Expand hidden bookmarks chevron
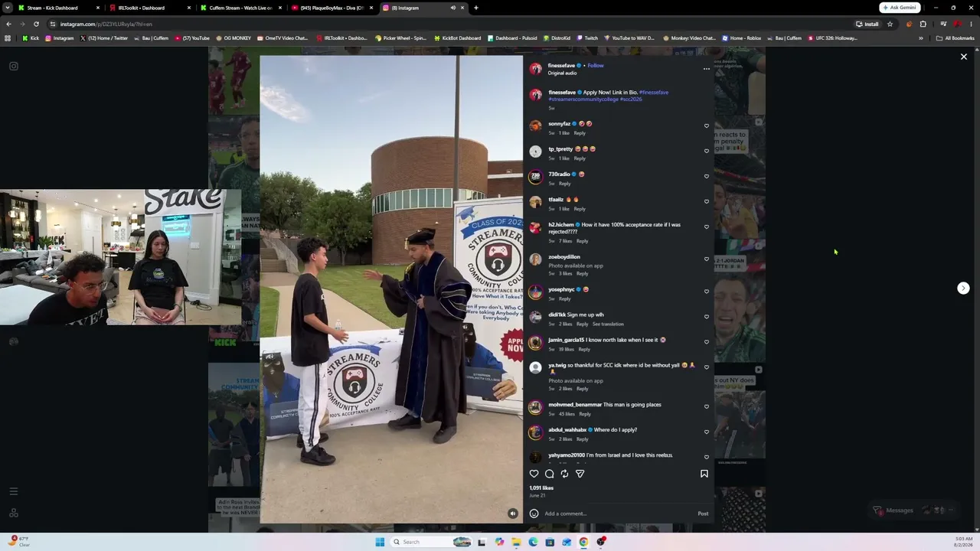This screenshot has width=980, height=551. pyautogui.click(x=921, y=38)
